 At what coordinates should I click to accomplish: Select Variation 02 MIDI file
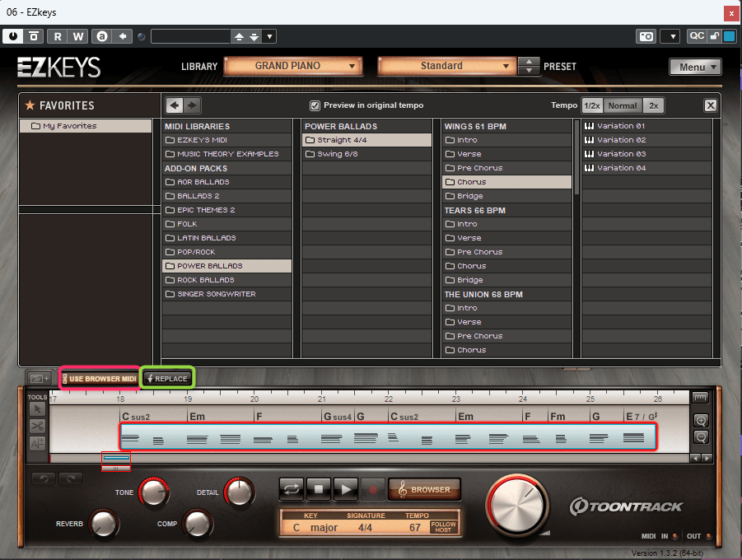[647, 140]
